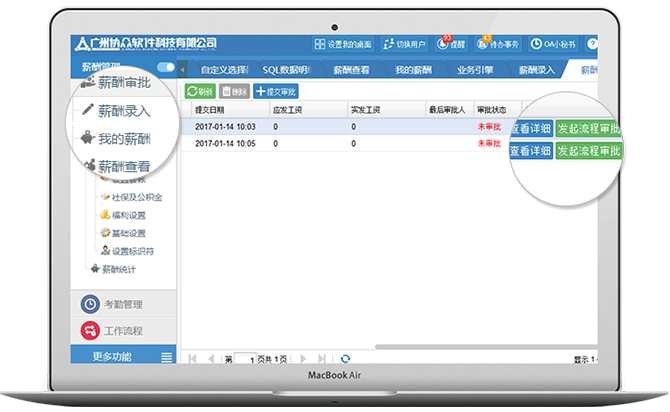Click the 提交审批 submit approval button
Viewport: 670px width, 412px height.
(279, 91)
